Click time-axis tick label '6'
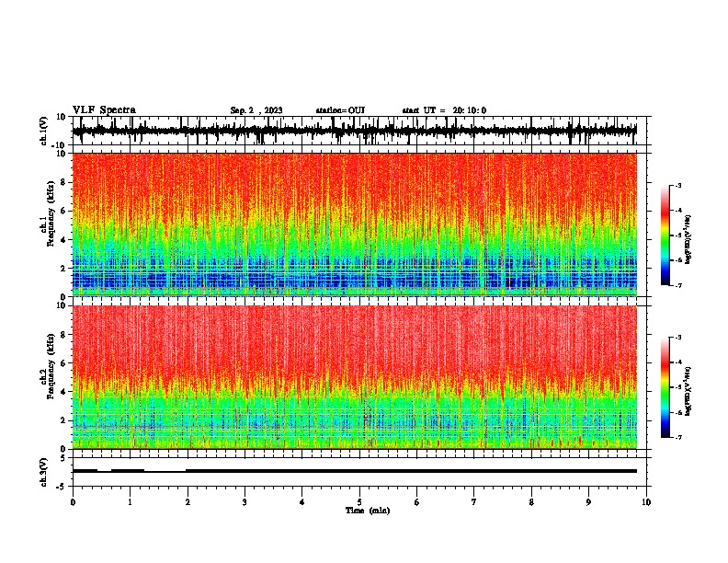 (x=417, y=502)
